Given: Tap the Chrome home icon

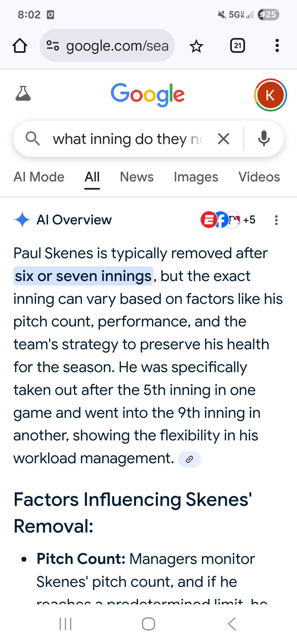Looking at the screenshot, I should click(x=20, y=46).
